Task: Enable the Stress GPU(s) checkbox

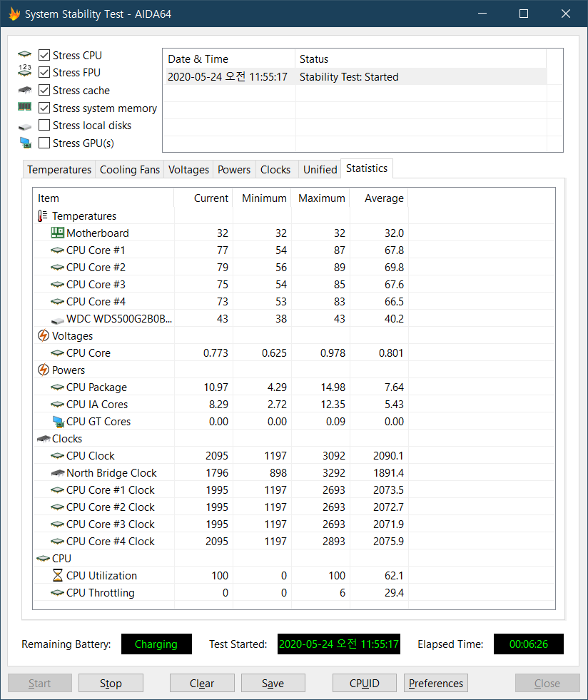Action: click(x=44, y=143)
